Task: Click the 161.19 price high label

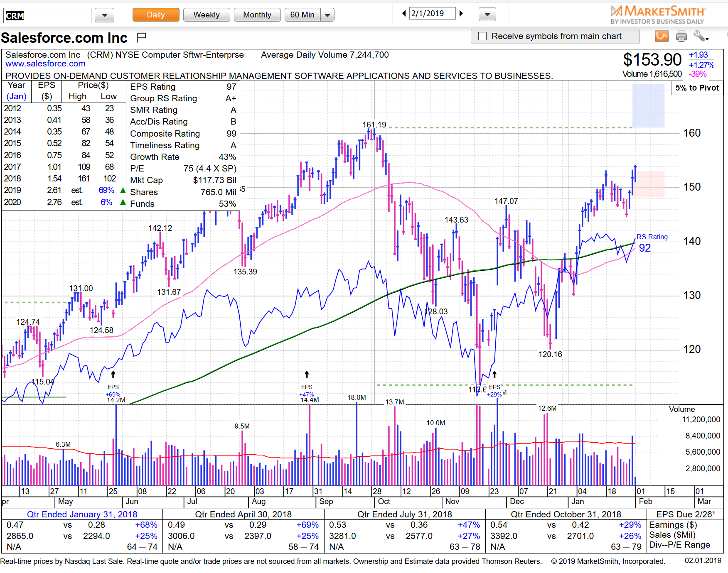Action: point(374,125)
